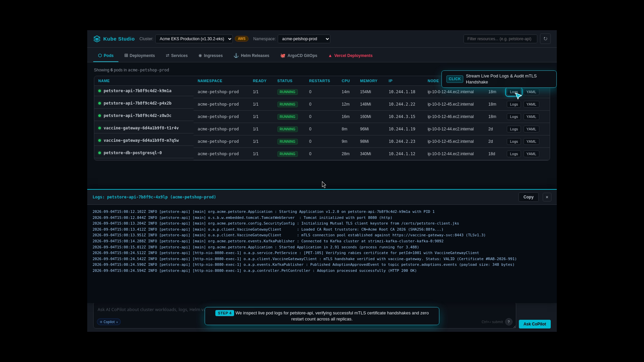Click the MEMORY column header
This screenshot has width=644, height=362.
coord(369,81)
